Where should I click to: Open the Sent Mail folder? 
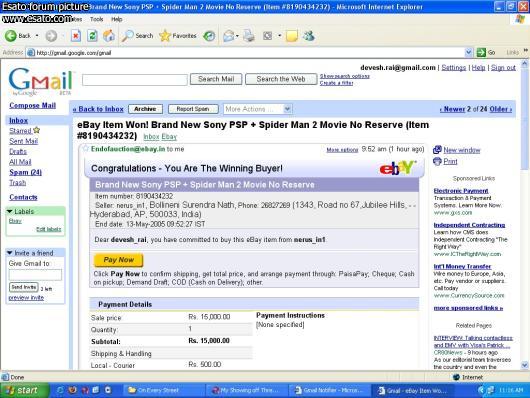[x=23, y=141]
